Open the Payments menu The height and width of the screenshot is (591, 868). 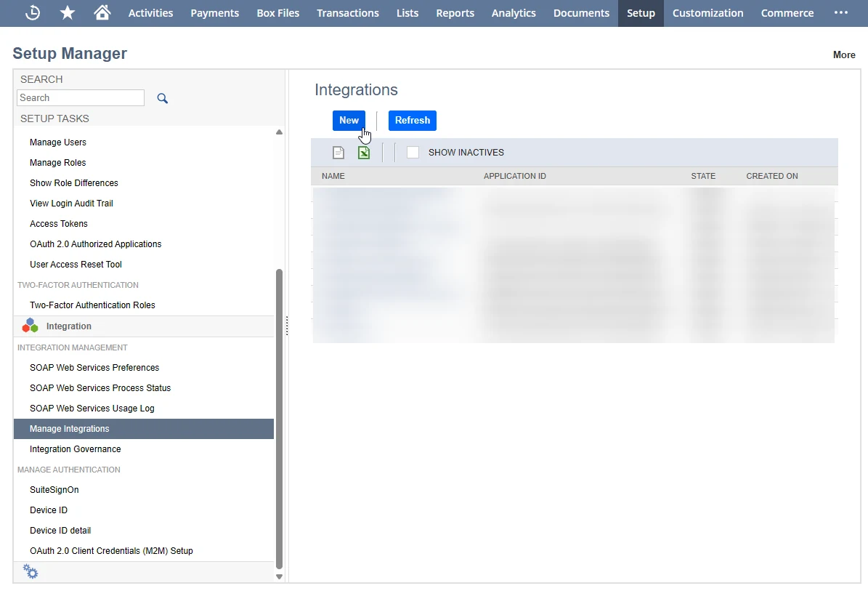coord(215,13)
